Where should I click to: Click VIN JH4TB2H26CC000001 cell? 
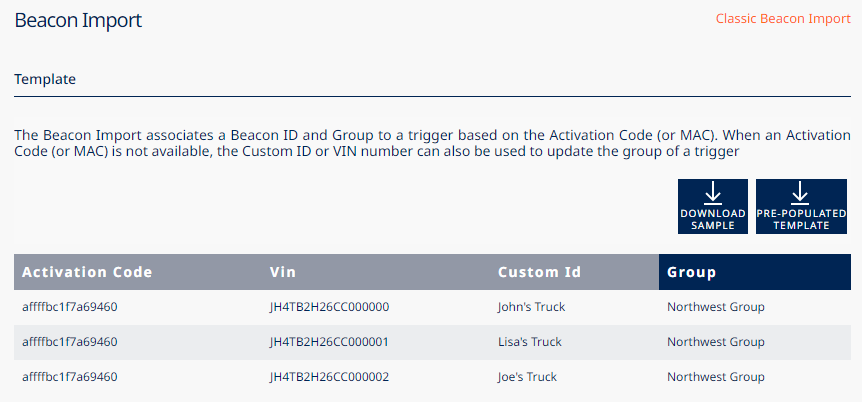(329, 342)
